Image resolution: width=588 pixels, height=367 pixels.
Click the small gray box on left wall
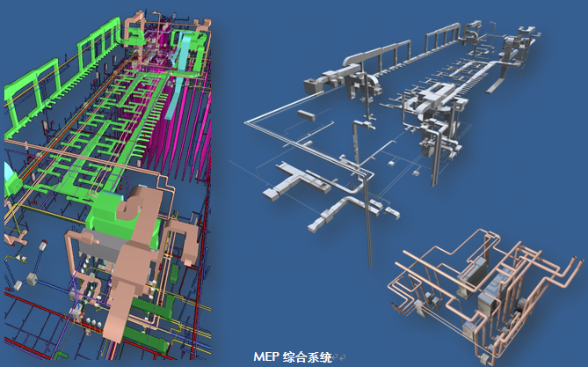pos(32,280)
